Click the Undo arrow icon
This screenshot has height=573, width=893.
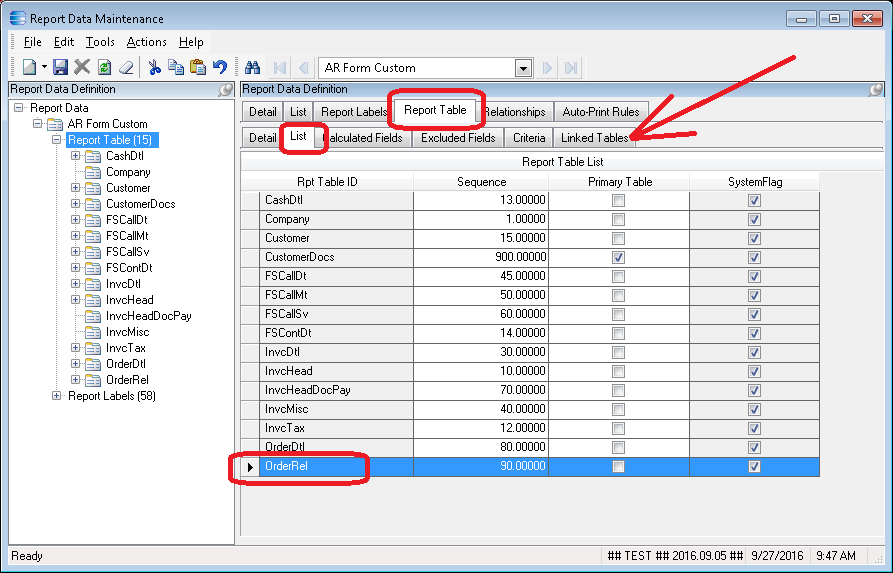point(220,68)
